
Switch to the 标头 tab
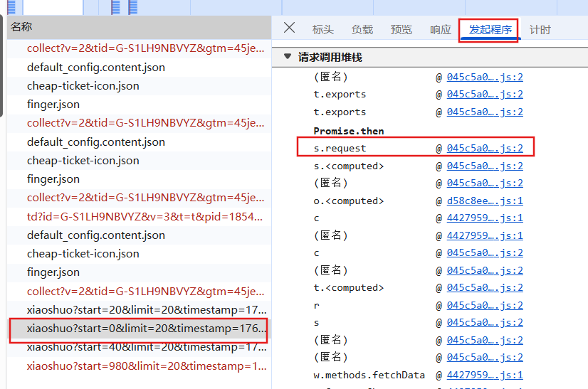tap(322, 30)
